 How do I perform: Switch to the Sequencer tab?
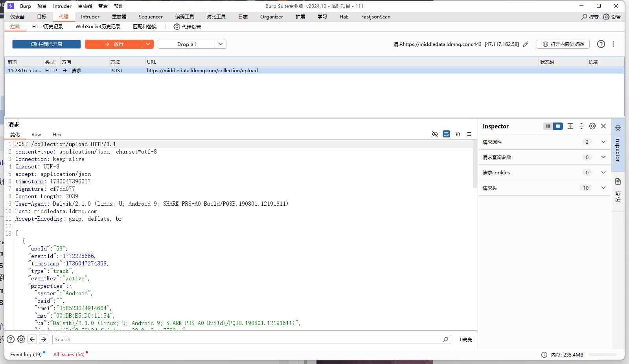pos(151,17)
